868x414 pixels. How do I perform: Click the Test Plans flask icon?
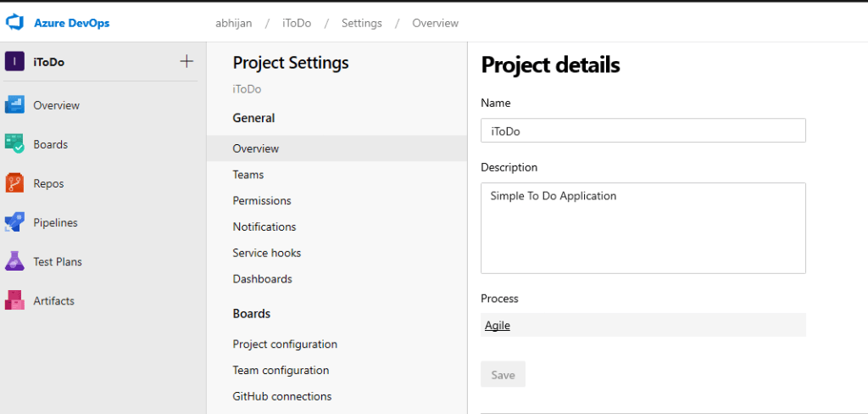pyautogui.click(x=14, y=261)
